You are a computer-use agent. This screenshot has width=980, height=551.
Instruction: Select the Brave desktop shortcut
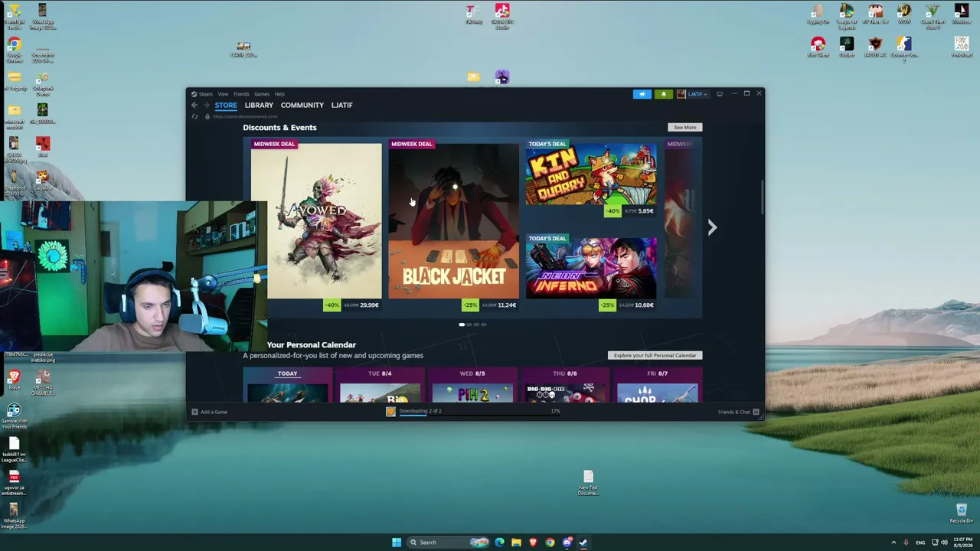coord(14,380)
